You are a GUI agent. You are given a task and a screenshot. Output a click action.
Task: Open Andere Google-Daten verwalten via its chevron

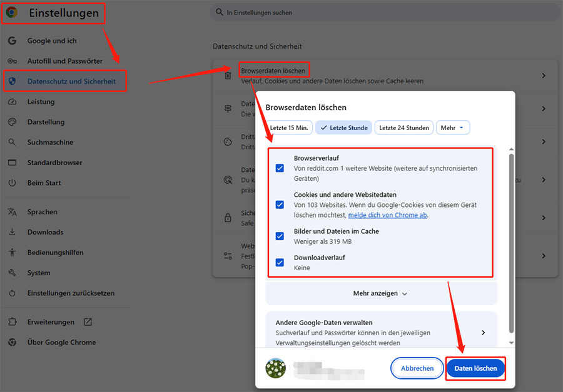click(483, 333)
